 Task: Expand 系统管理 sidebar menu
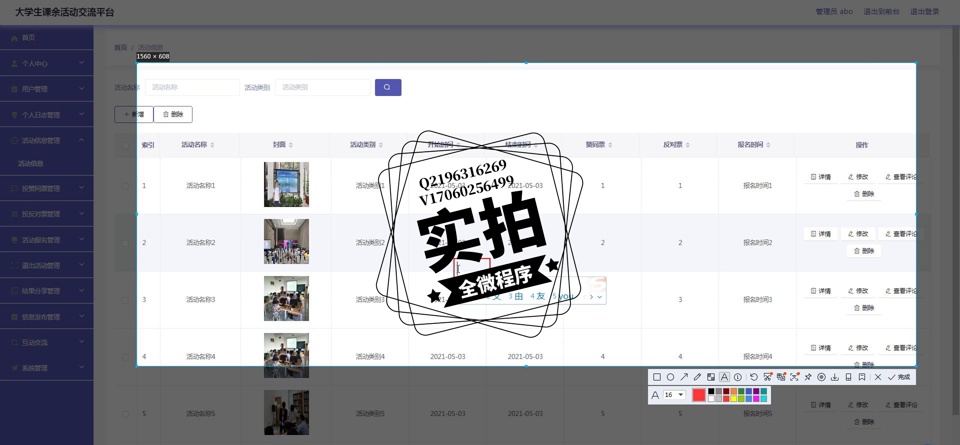[x=47, y=368]
